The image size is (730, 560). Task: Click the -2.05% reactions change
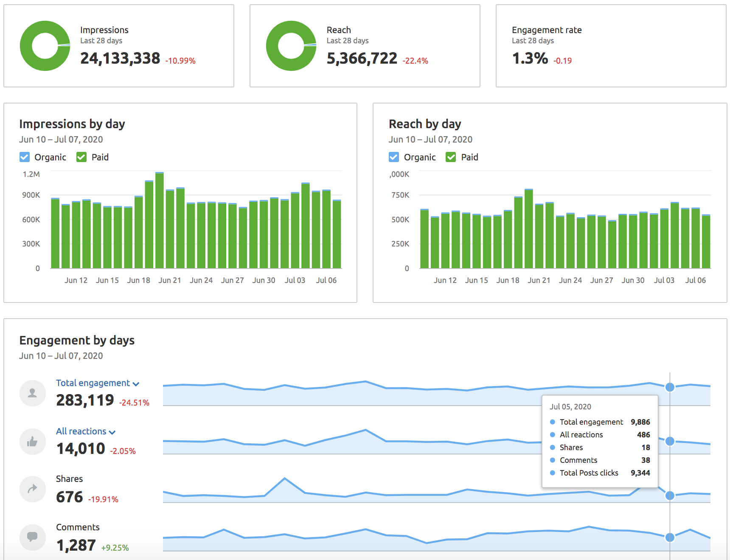pos(123,451)
